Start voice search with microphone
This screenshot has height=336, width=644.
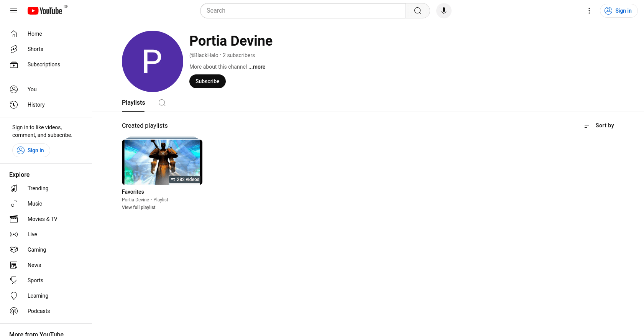(x=444, y=11)
